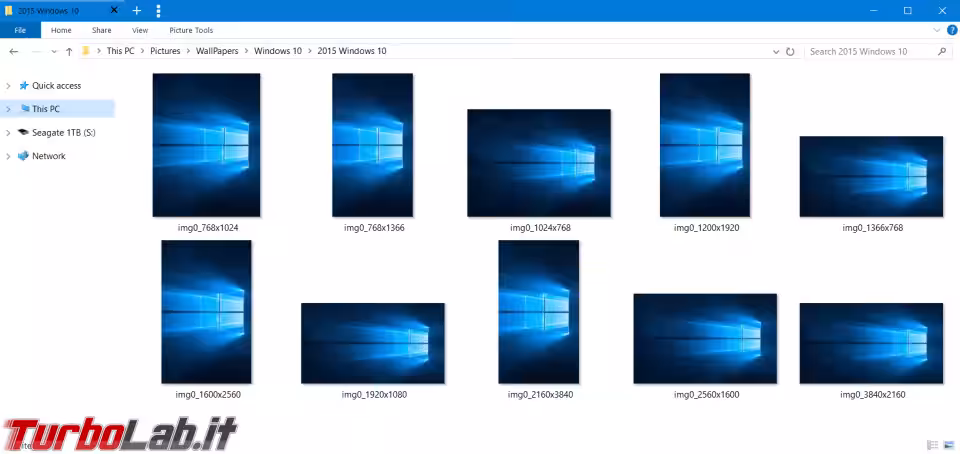This screenshot has width=960, height=454.
Task: Click the folder icon in address bar
Action: tap(86, 51)
